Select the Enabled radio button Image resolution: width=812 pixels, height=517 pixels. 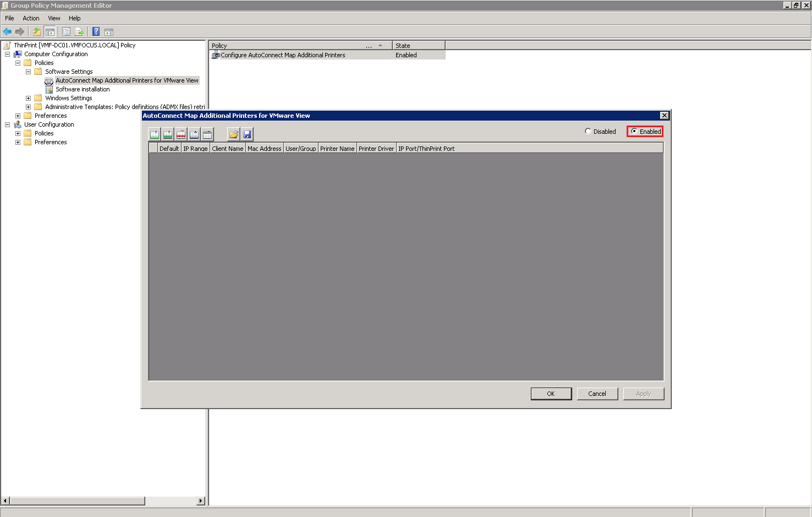634,132
